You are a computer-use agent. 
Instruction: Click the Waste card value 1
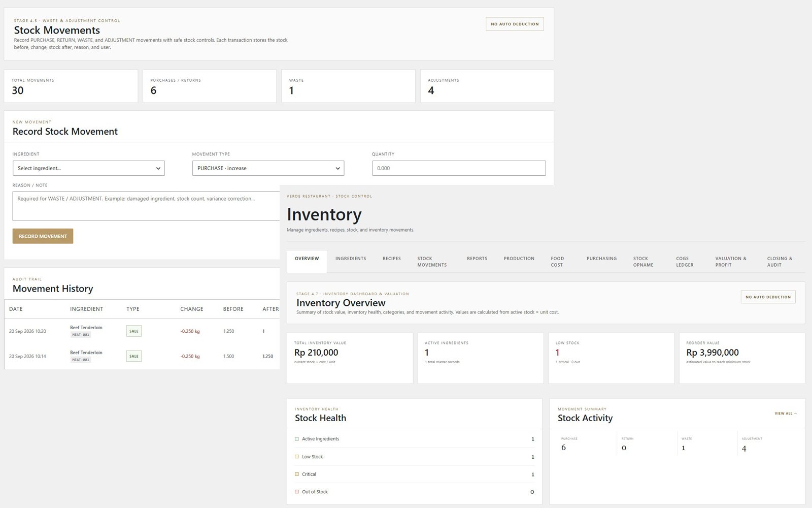[291, 90]
